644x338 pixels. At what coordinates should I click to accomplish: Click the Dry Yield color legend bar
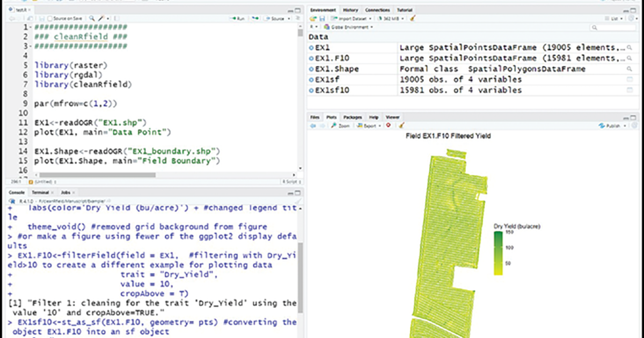coord(499,252)
